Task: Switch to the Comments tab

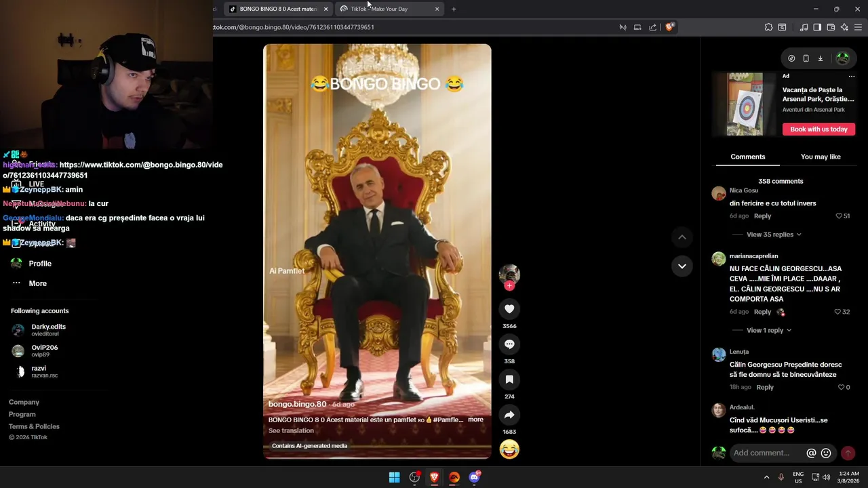Action: pyautogui.click(x=748, y=157)
